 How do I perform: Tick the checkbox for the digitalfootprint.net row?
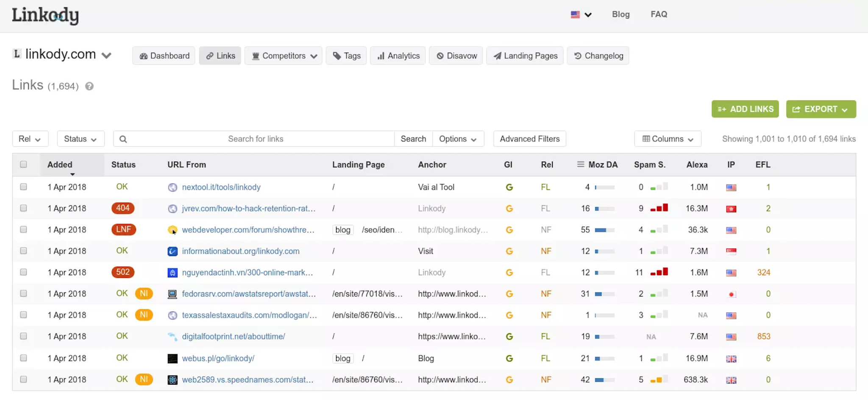click(x=23, y=336)
